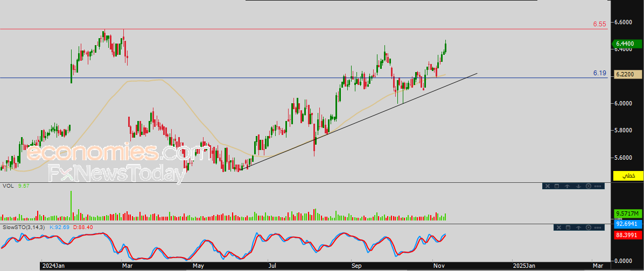Click the 6.0000 price axis label
644x271 pixels.
pyautogui.click(x=624, y=103)
